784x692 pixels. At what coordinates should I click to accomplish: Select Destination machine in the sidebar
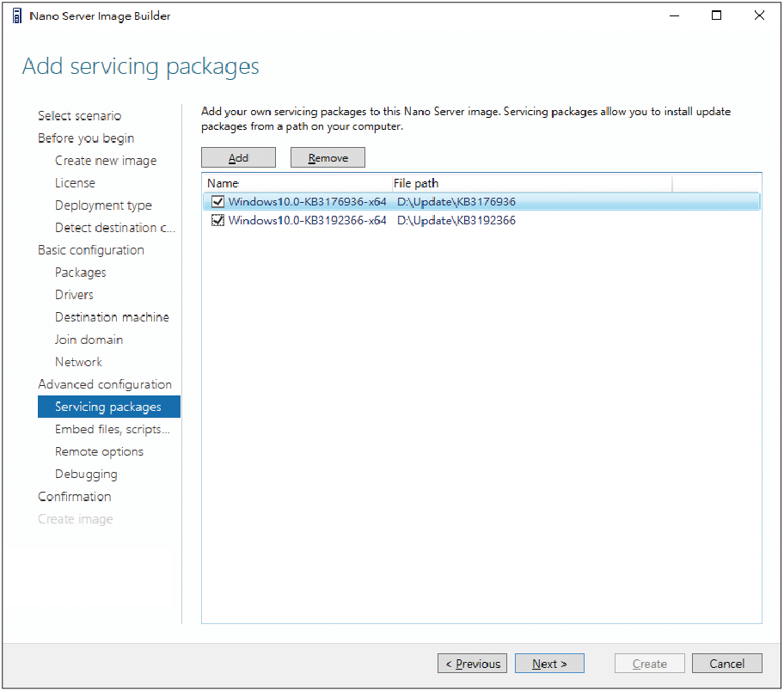112,317
